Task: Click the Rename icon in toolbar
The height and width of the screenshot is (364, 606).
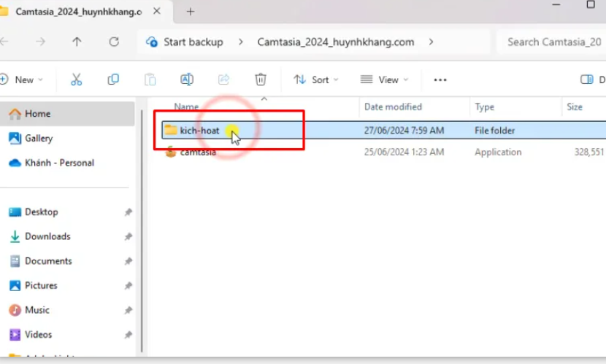Action: 187,80
